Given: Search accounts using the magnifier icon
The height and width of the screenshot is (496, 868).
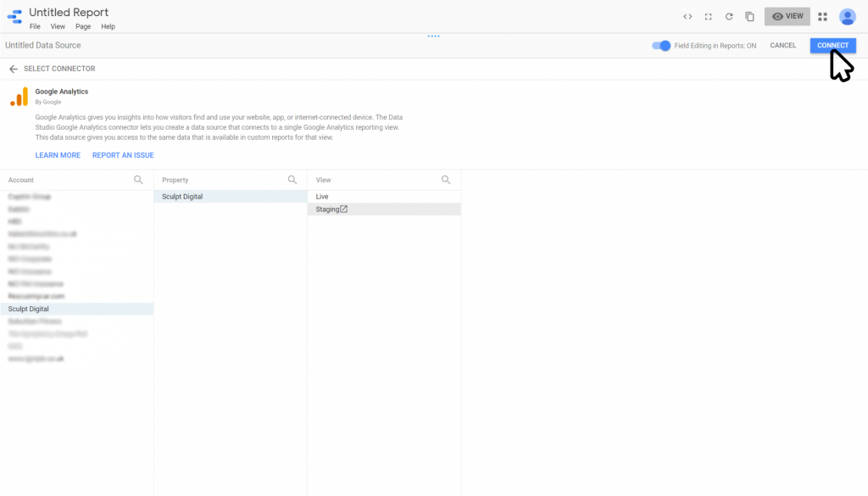Looking at the screenshot, I should coord(138,180).
